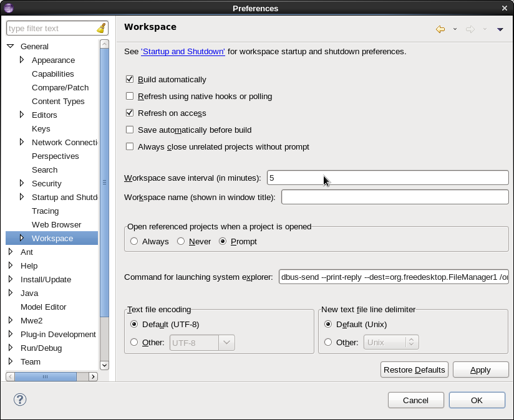The height and width of the screenshot is (420, 514).
Task: Open the UTF-8 encoding combo box
Action: (202, 342)
